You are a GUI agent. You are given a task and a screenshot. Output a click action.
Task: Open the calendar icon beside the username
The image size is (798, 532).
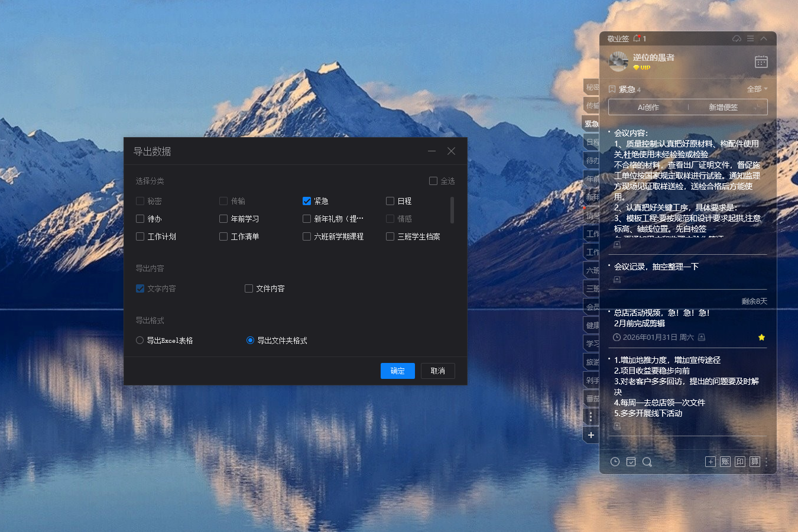[x=761, y=61]
